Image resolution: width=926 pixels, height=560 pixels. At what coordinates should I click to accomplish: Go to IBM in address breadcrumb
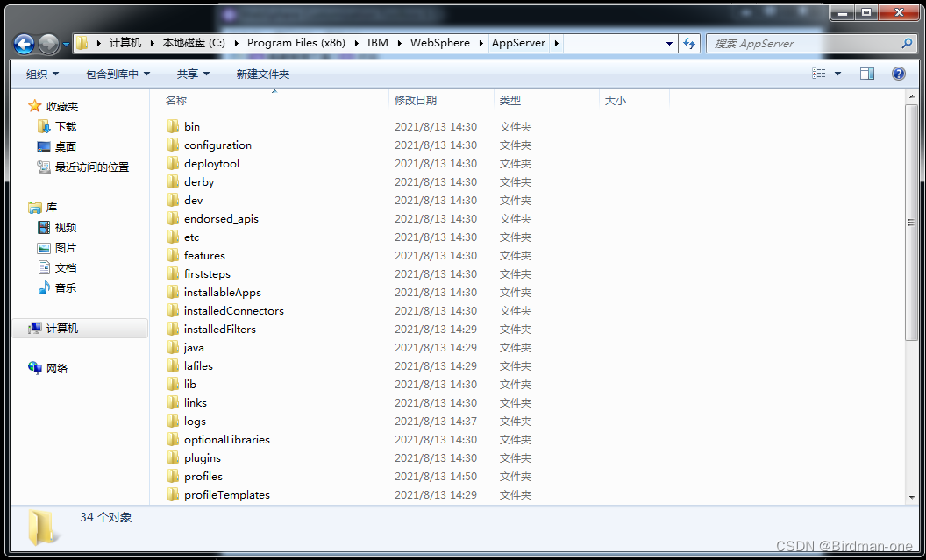coord(377,43)
